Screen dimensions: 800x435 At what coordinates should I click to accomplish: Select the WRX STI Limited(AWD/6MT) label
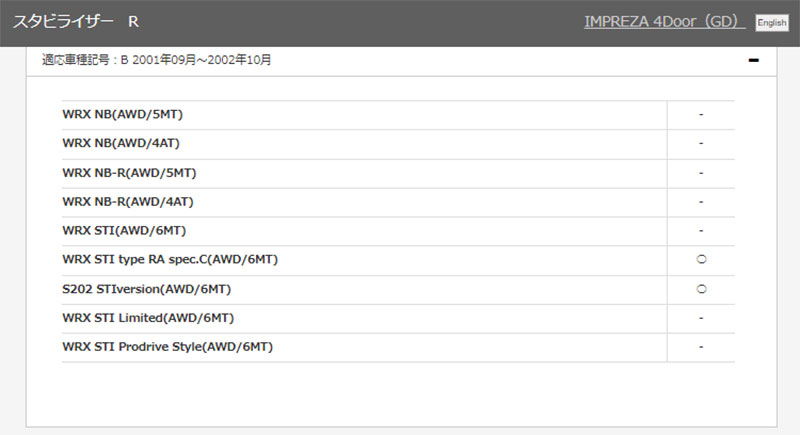148,318
